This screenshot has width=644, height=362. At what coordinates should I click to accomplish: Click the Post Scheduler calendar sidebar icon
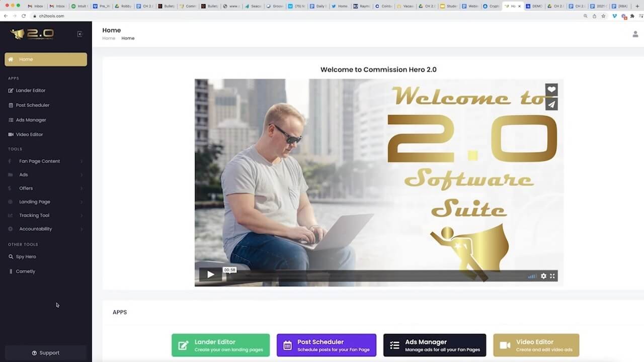click(11, 105)
